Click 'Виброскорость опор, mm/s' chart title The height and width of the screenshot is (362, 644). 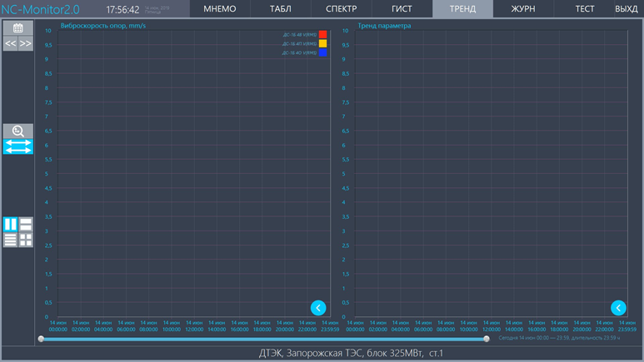103,26
